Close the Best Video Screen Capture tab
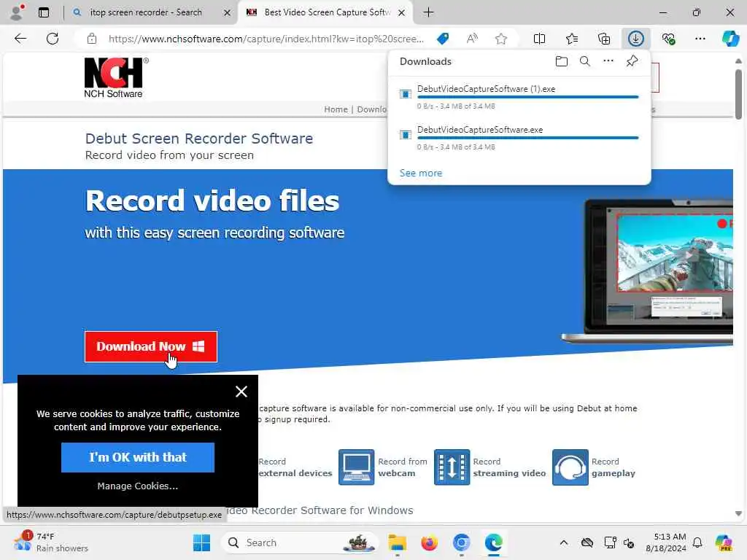The image size is (747, 560). tap(402, 13)
